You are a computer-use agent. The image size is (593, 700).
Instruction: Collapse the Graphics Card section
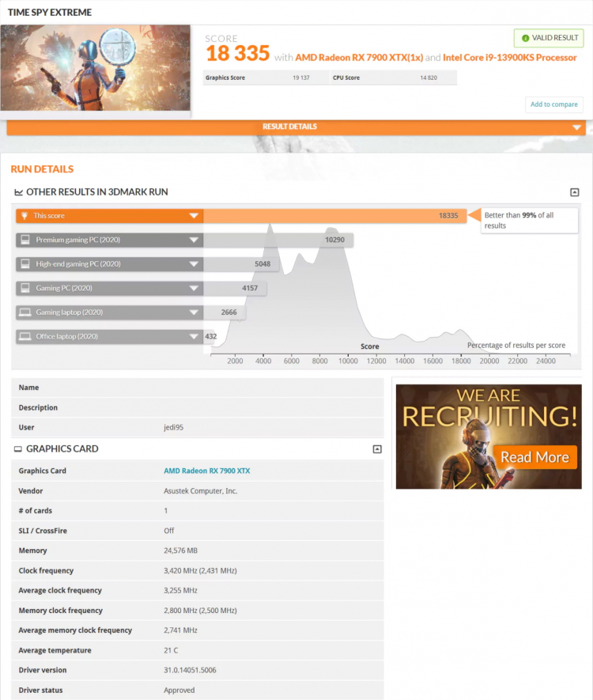coord(377,449)
